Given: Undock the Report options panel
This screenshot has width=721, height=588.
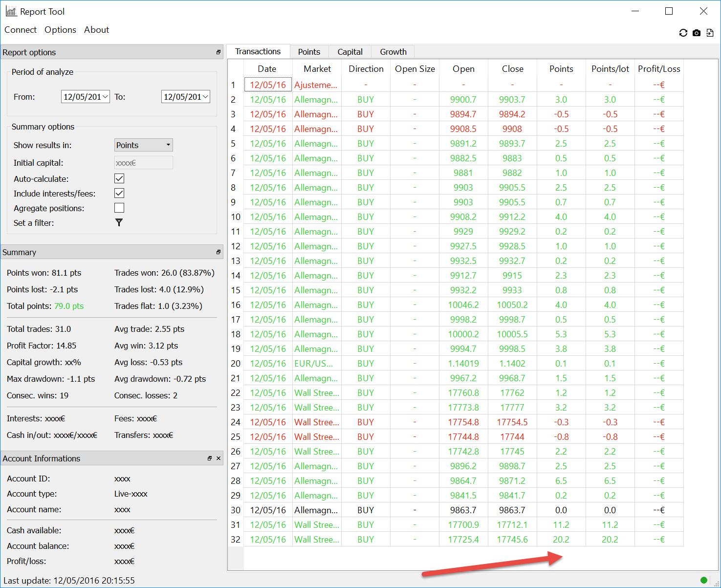Looking at the screenshot, I should point(218,52).
